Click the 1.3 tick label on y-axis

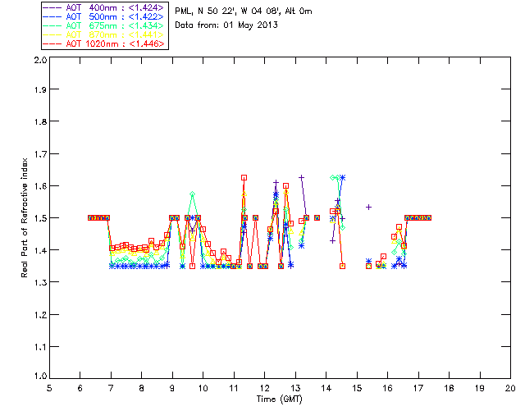(x=40, y=282)
